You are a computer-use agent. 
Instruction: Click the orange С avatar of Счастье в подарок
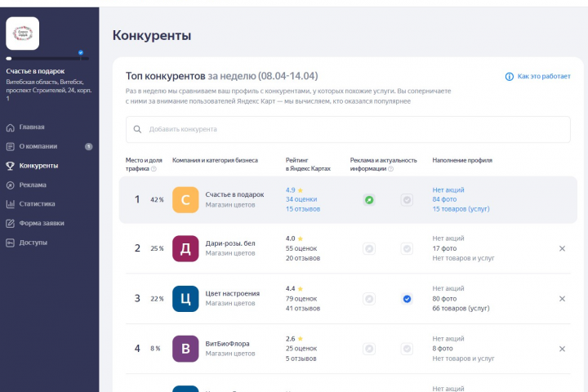[x=185, y=200]
